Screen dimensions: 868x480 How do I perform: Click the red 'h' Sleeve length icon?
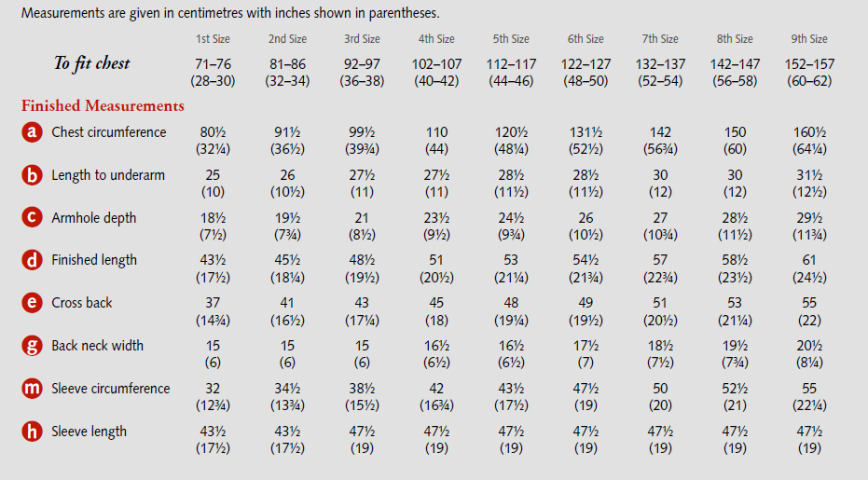[33, 432]
